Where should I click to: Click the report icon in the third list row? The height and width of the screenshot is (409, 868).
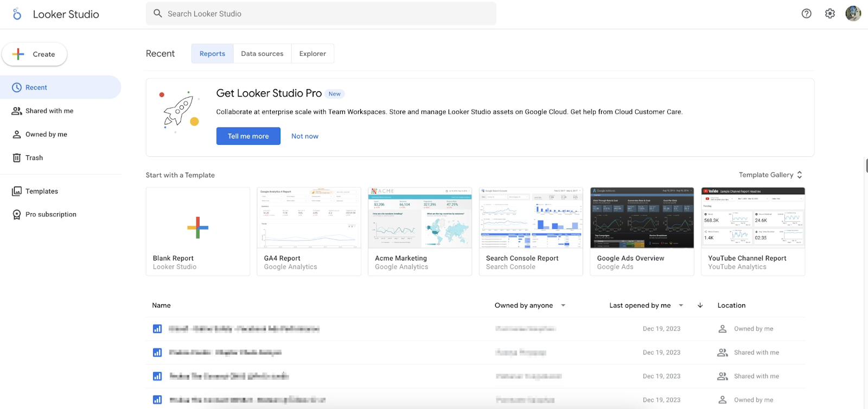pos(157,376)
